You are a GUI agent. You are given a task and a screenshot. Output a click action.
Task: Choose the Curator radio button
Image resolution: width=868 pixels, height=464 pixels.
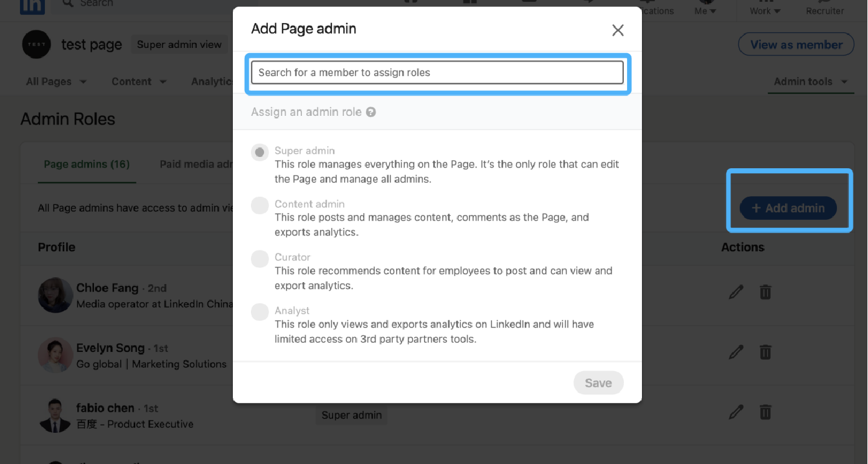click(x=260, y=258)
